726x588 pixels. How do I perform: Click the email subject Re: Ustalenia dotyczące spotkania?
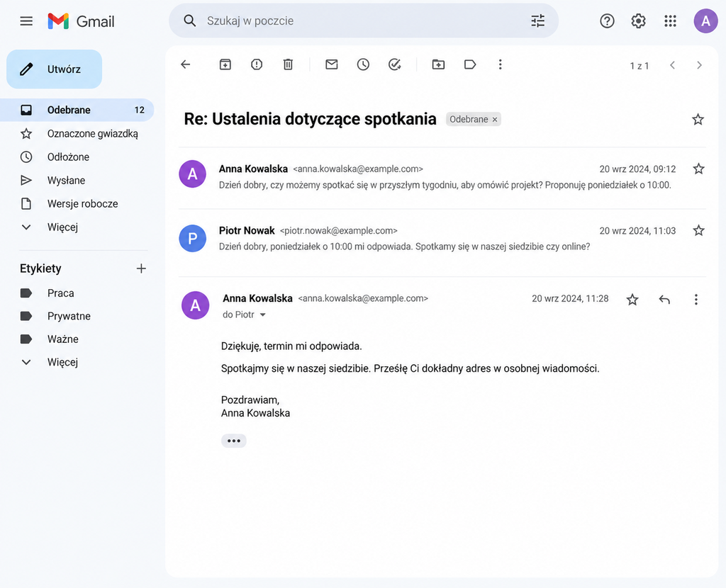click(x=310, y=119)
